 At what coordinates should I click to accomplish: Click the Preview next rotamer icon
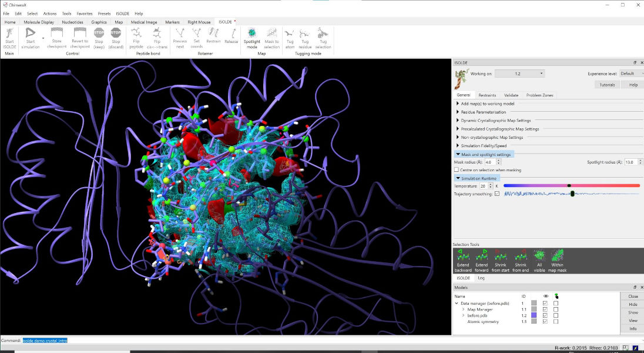(179, 33)
